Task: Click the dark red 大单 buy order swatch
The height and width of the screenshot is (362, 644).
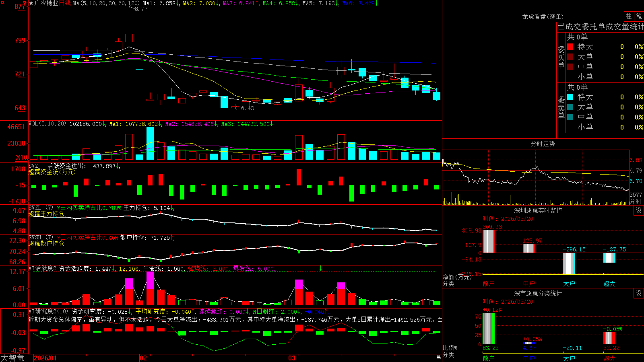Action: pyautogui.click(x=570, y=57)
